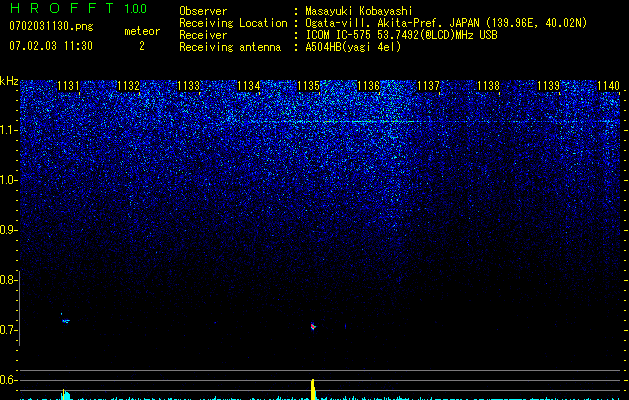Click time marker 1134
Viewport: 629px width, 400px height.
(248, 86)
